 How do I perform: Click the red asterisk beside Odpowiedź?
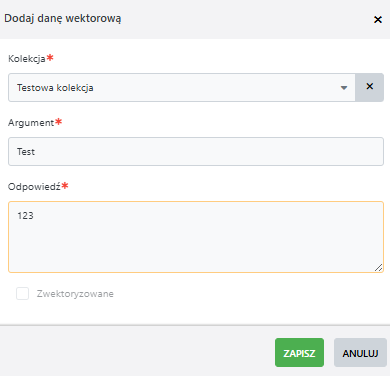click(x=65, y=186)
